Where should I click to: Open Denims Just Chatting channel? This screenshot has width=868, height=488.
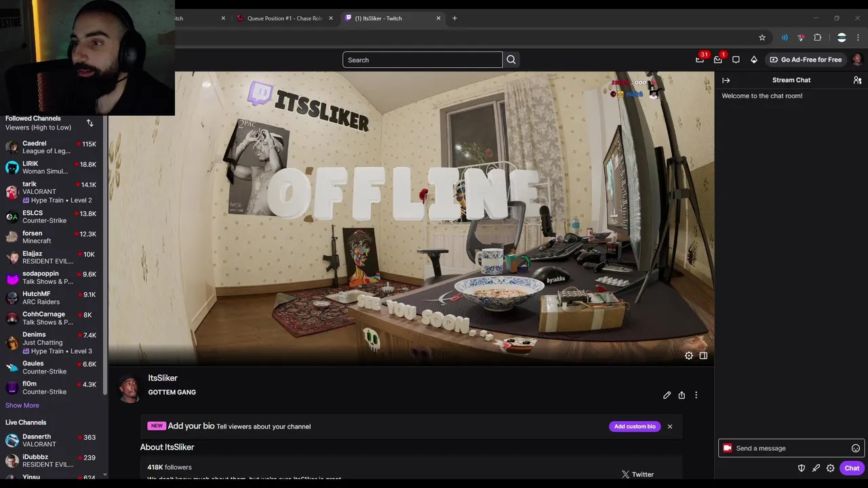tap(52, 343)
